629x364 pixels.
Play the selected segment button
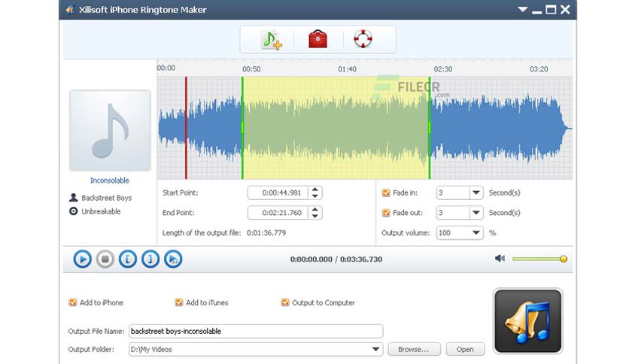[173, 259]
